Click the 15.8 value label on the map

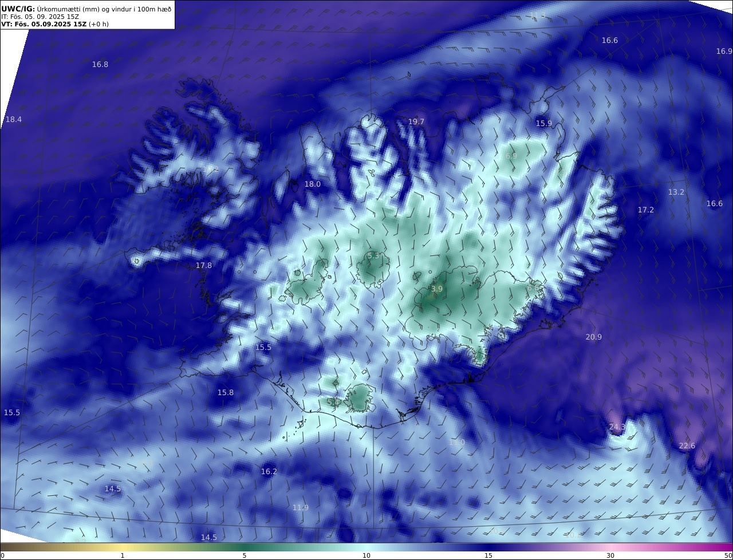[226, 393]
